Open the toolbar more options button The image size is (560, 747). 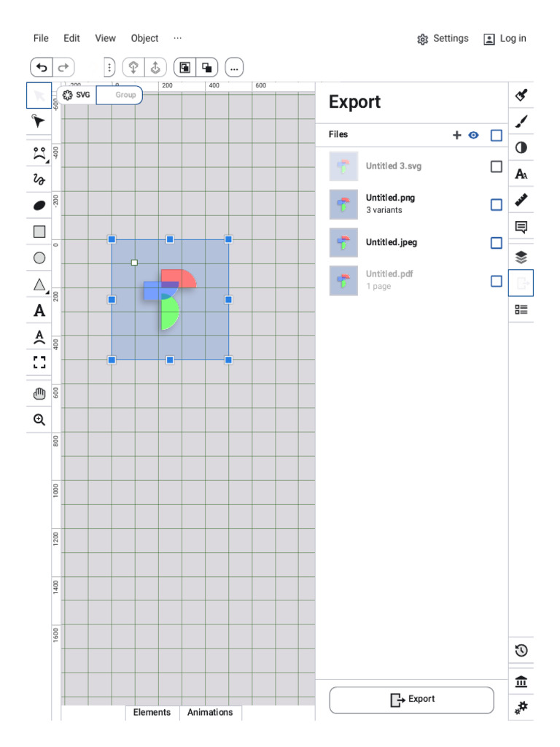pyautogui.click(x=234, y=68)
